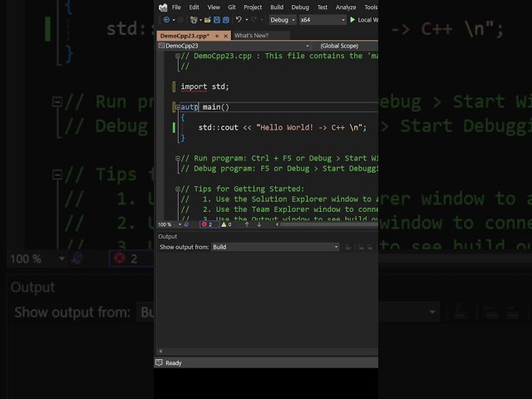This screenshot has width=532, height=399.
Task: Open the Undo history dropdown arrow
Action: click(247, 20)
